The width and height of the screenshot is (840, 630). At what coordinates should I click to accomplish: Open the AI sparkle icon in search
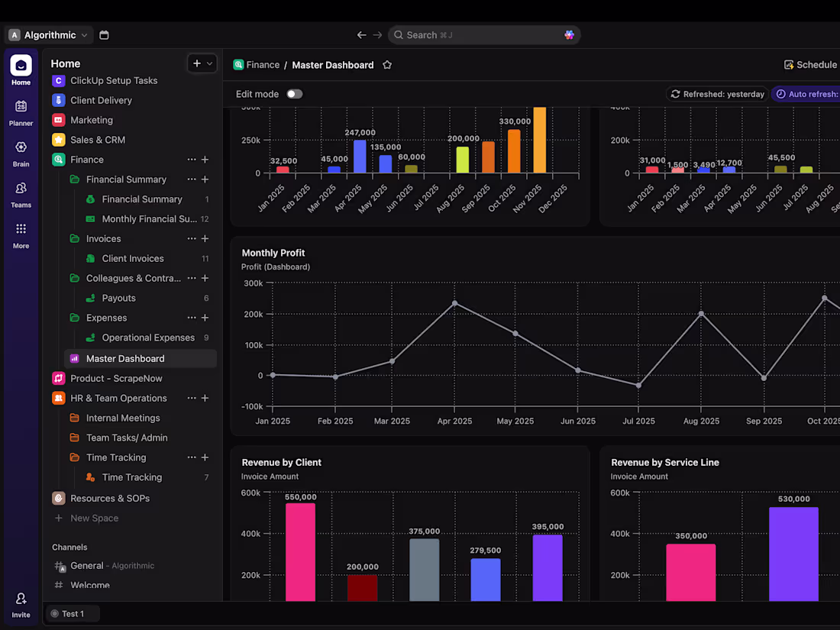569,35
